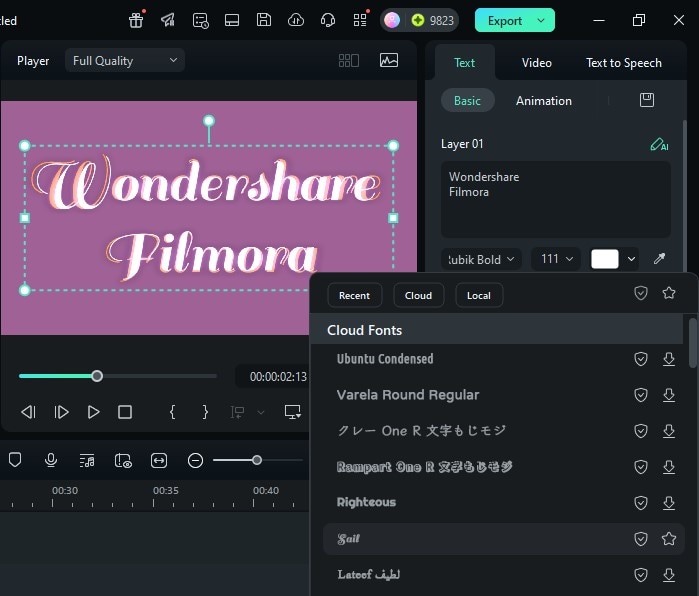This screenshot has height=596, width=699.
Task: Filter fonts by Cloud
Action: pyautogui.click(x=418, y=295)
